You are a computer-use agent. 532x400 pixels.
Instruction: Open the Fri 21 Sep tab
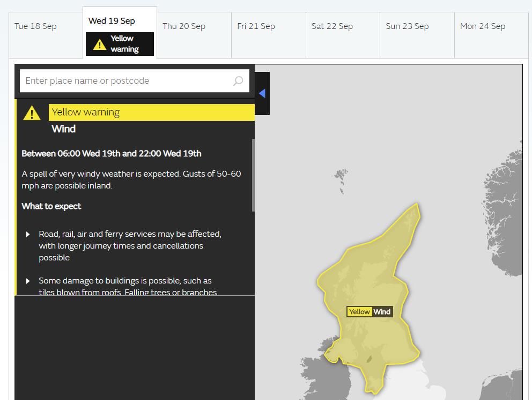[256, 26]
